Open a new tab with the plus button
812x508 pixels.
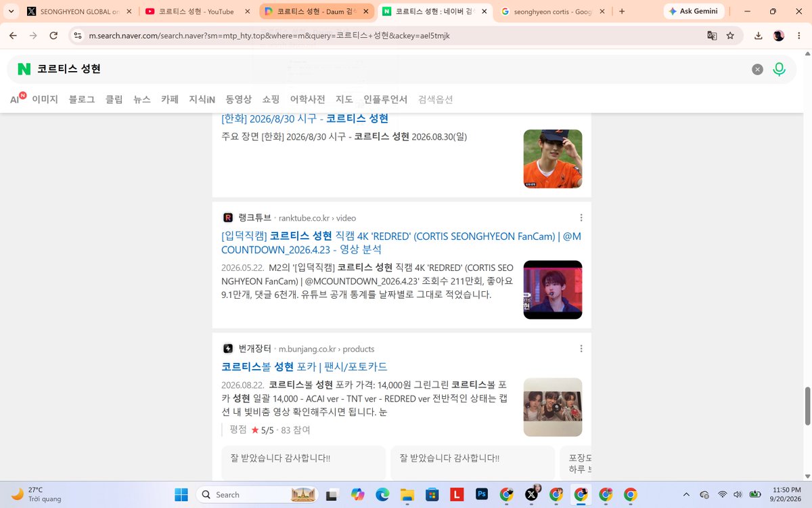pyautogui.click(x=622, y=12)
